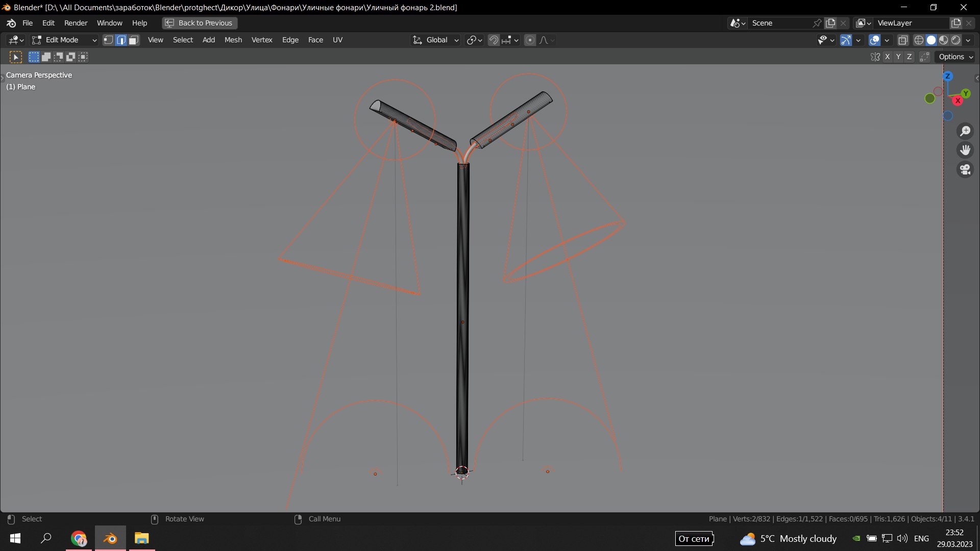Open the Render menu
Screen dimensions: 980x551
coord(76,23)
